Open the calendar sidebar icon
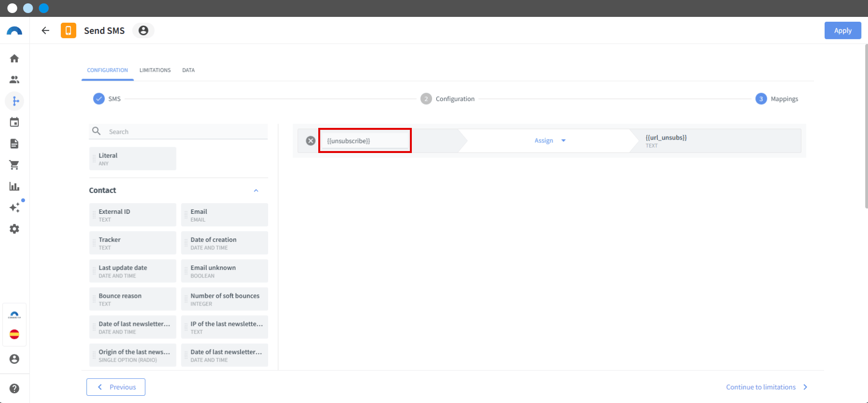The width and height of the screenshot is (868, 403). coord(14,122)
